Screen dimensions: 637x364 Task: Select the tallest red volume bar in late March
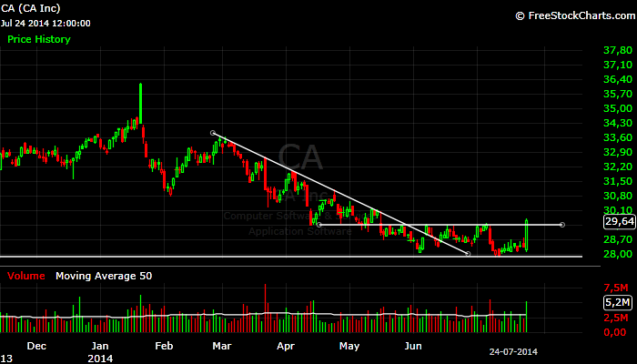pyautogui.click(x=266, y=308)
